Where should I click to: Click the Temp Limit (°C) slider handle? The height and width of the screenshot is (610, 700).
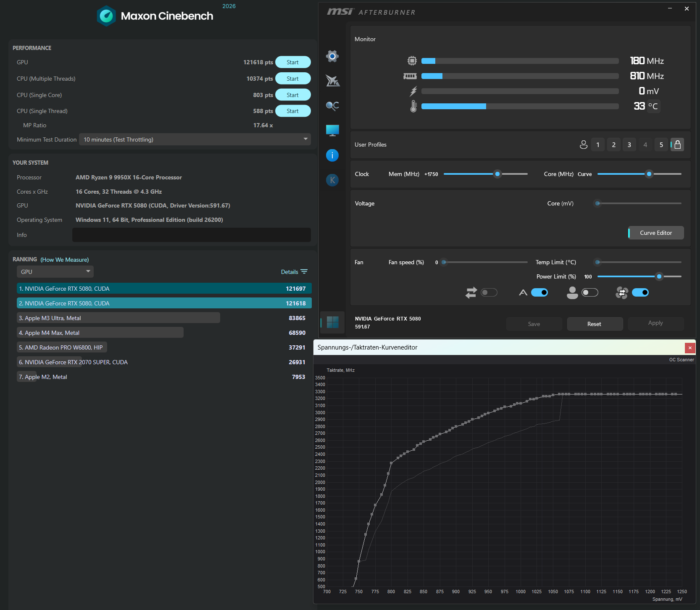(x=597, y=262)
